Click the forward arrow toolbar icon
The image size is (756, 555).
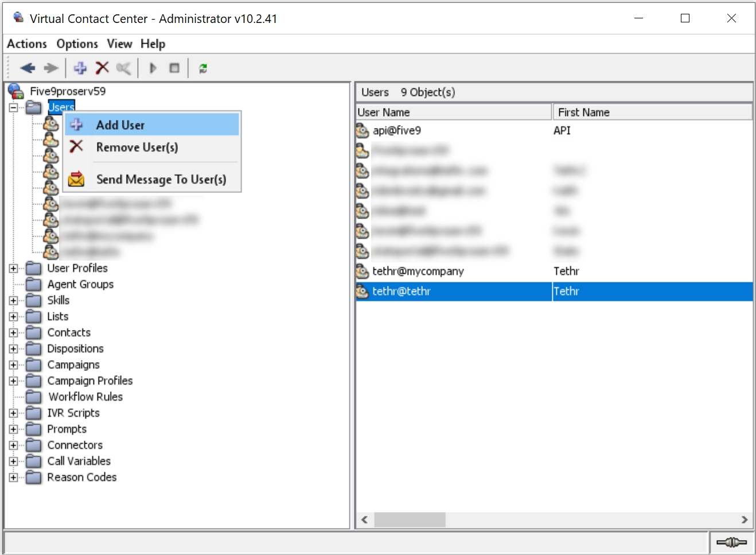tap(51, 68)
